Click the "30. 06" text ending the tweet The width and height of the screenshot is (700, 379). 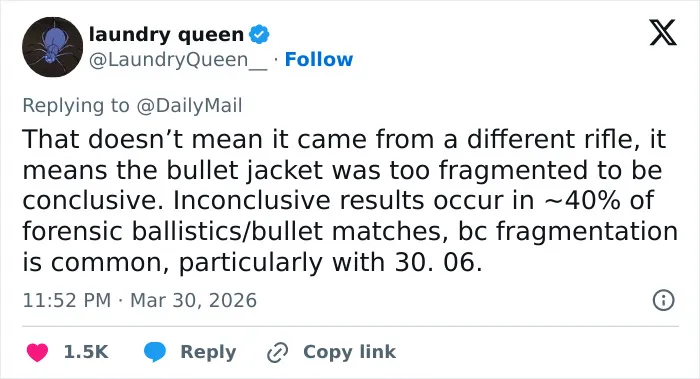(x=438, y=262)
